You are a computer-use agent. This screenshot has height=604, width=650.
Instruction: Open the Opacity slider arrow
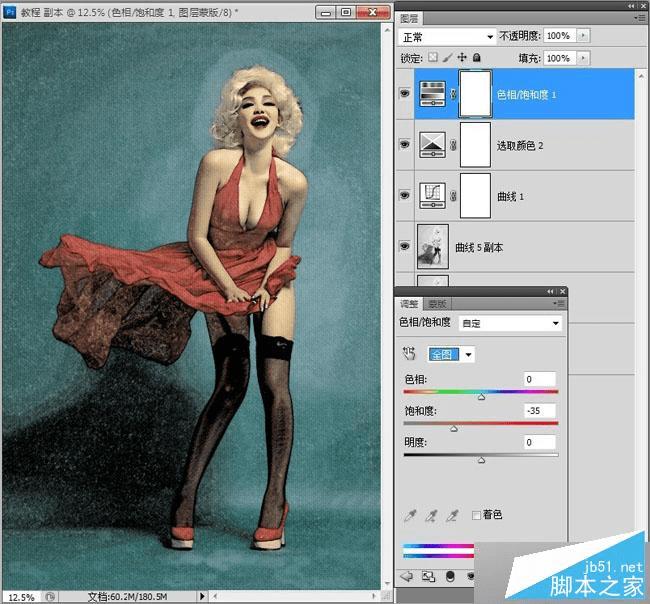pos(583,36)
